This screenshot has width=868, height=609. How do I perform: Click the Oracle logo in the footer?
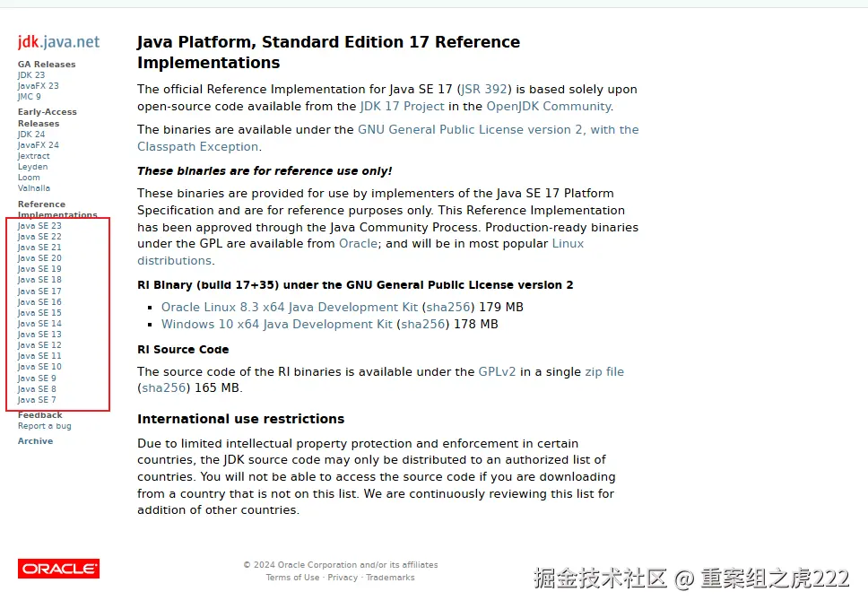coord(58,569)
